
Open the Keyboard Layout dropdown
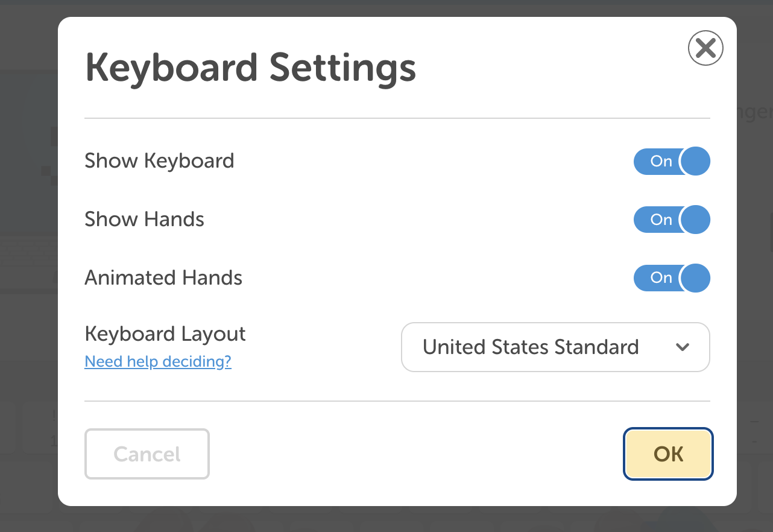click(555, 347)
